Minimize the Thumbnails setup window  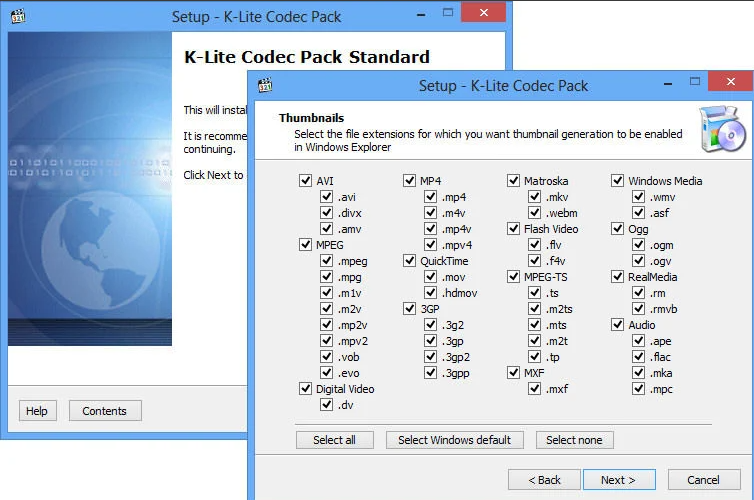click(x=667, y=84)
